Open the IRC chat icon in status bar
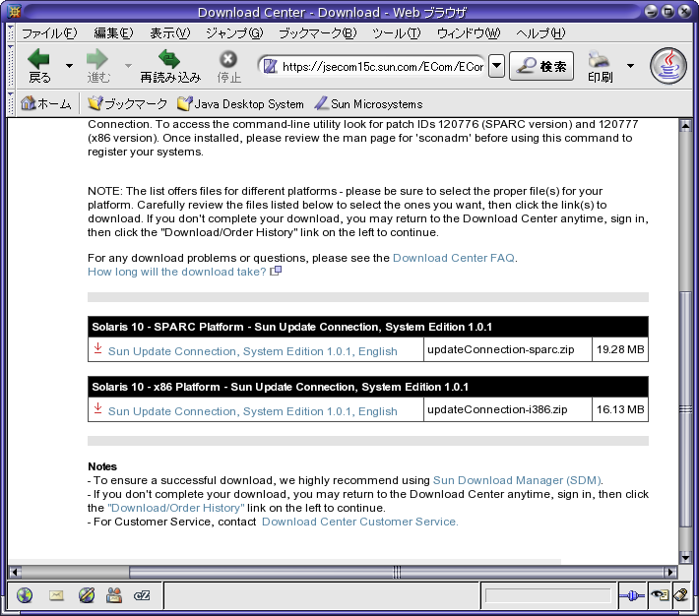 [142, 595]
